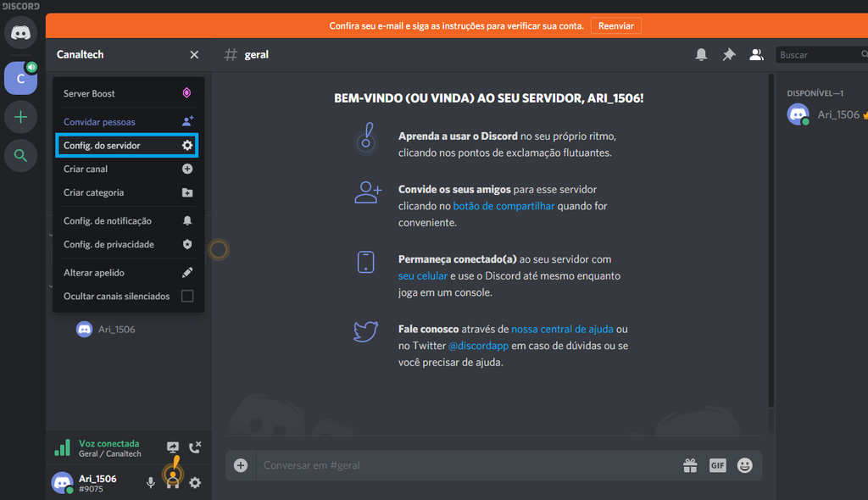The width and height of the screenshot is (868, 500).
Task: Open server discovery magnifier icon
Action: [20, 156]
